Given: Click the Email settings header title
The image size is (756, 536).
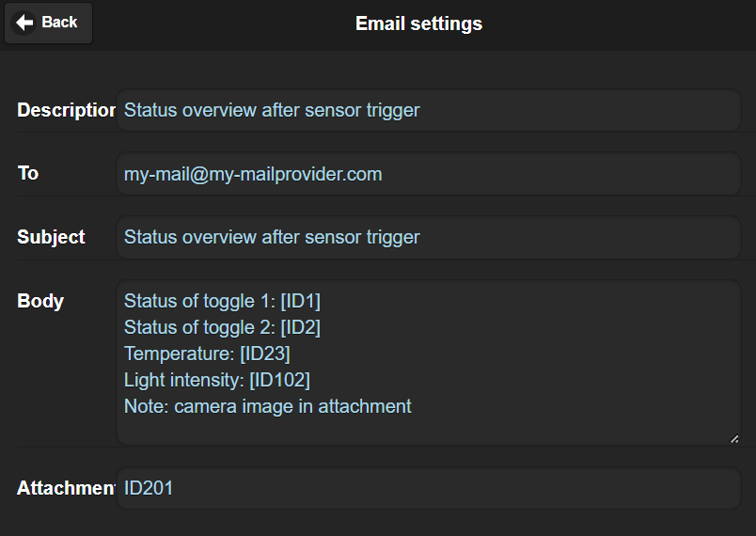Looking at the screenshot, I should click(418, 24).
